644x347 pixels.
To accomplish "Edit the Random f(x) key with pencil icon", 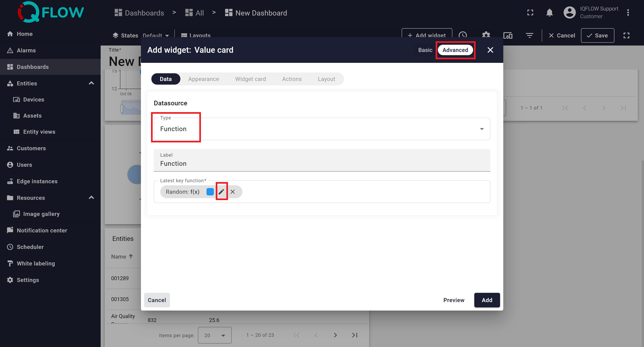I will pos(221,192).
